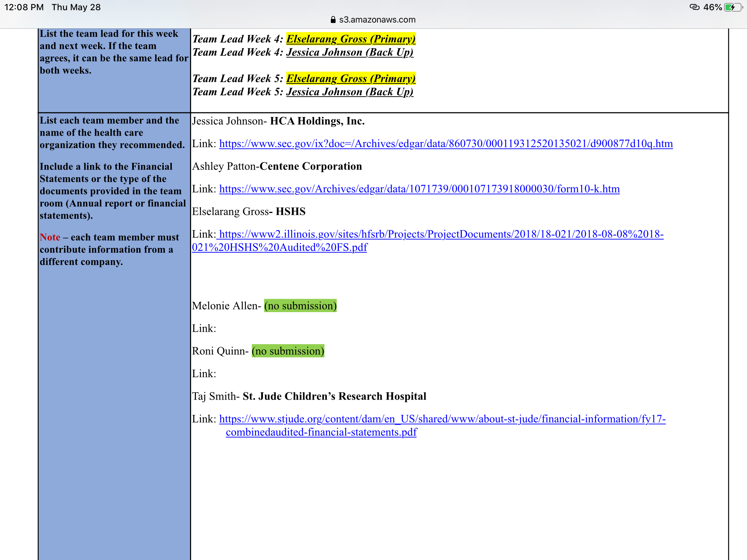Viewport: 747px width, 560px height.
Task: Tap Melonie Allen's green (no submission) highlight
Action: (300, 306)
